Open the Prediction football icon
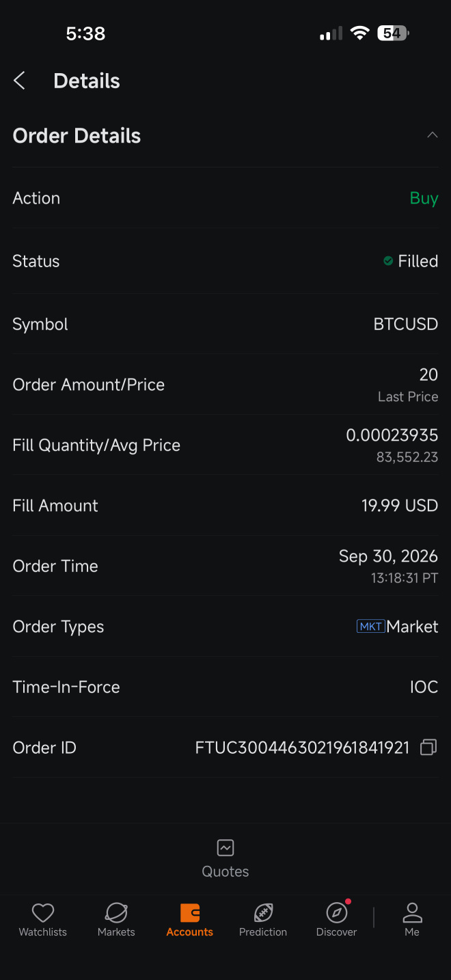 [x=263, y=912]
